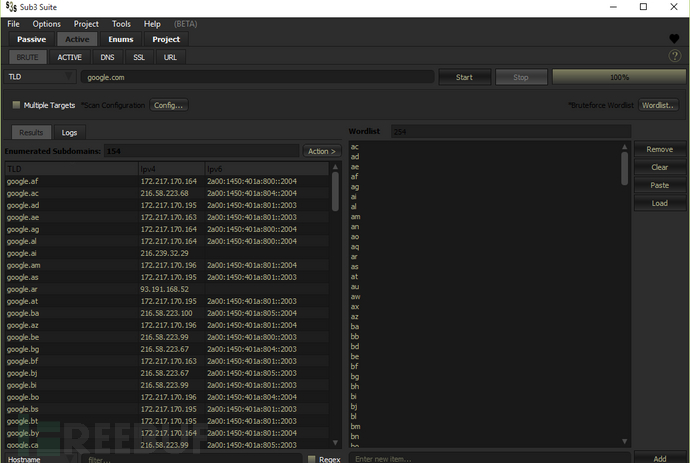The image size is (690, 463).
Task: Open the Options menu
Action: [x=46, y=24]
